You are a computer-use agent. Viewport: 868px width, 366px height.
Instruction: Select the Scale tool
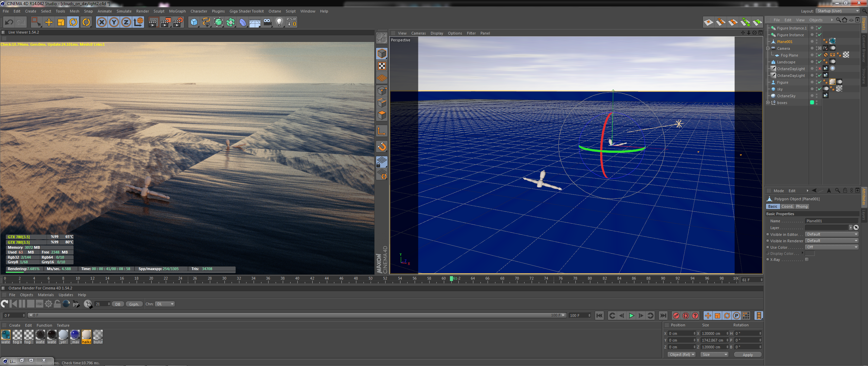pos(61,22)
